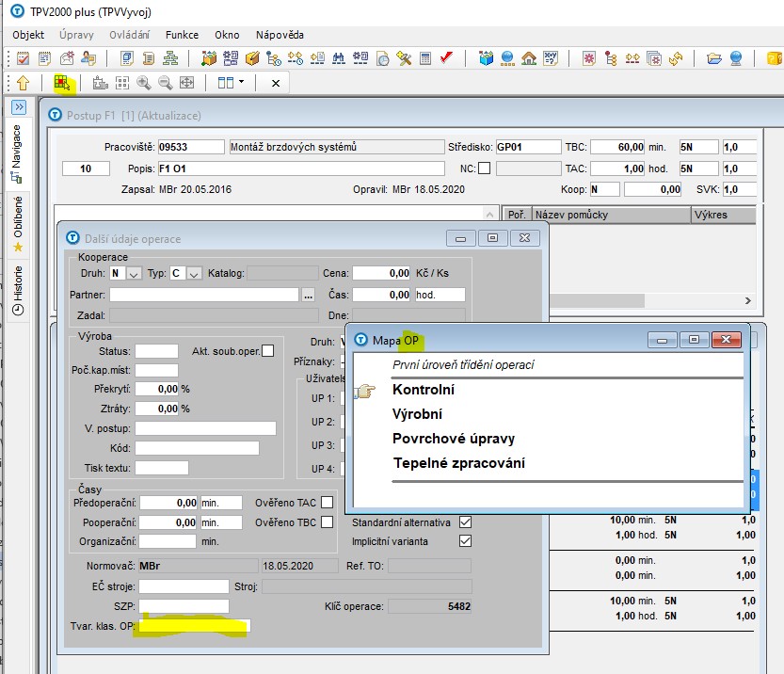
Task: Click the crystal ball icon near folder
Action: coord(736,58)
